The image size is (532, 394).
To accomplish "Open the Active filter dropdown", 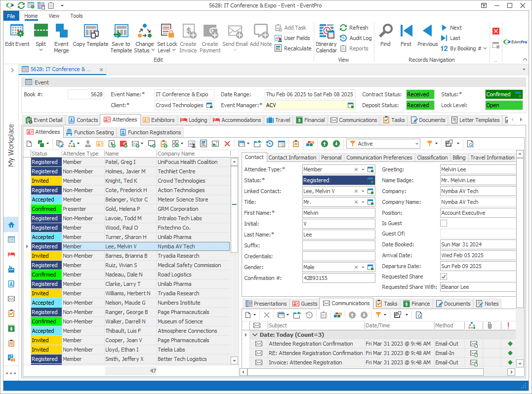I will pos(416,144).
